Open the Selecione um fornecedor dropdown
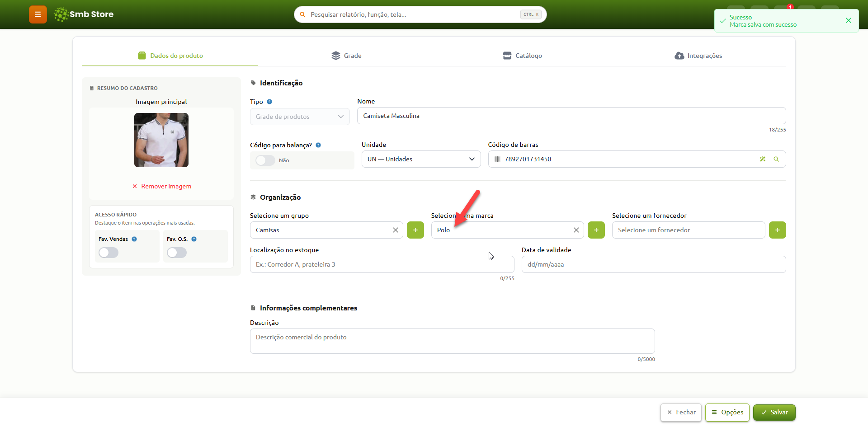 pyautogui.click(x=689, y=230)
